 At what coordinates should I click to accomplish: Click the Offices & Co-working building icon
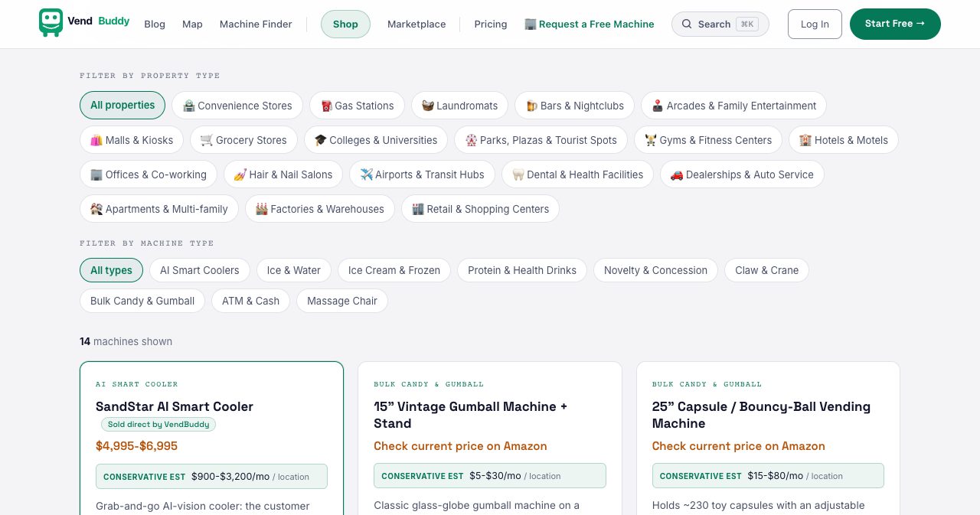pos(96,174)
